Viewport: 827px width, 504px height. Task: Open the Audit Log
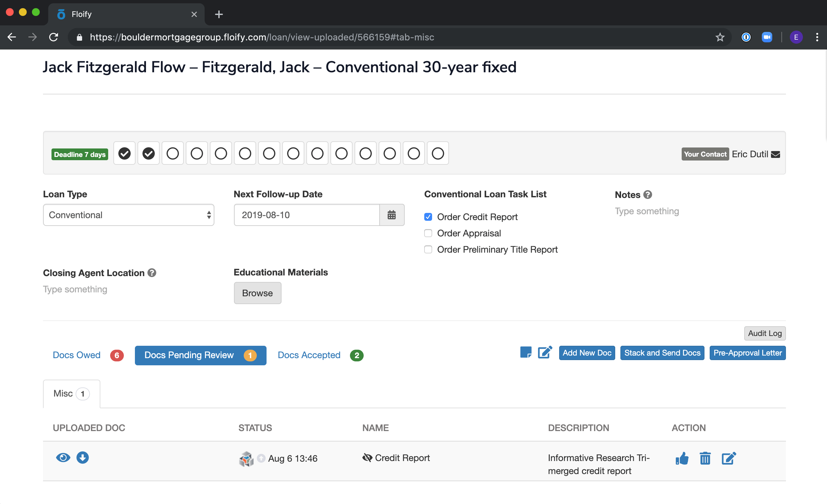[764, 333]
